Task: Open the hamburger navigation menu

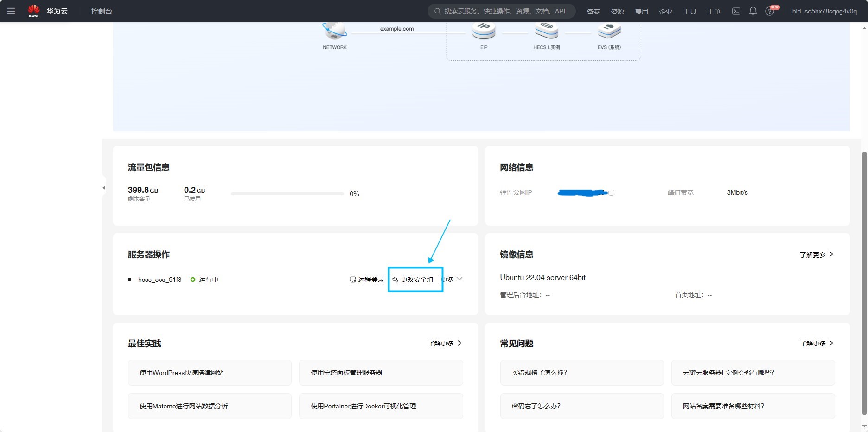Action: pyautogui.click(x=11, y=11)
